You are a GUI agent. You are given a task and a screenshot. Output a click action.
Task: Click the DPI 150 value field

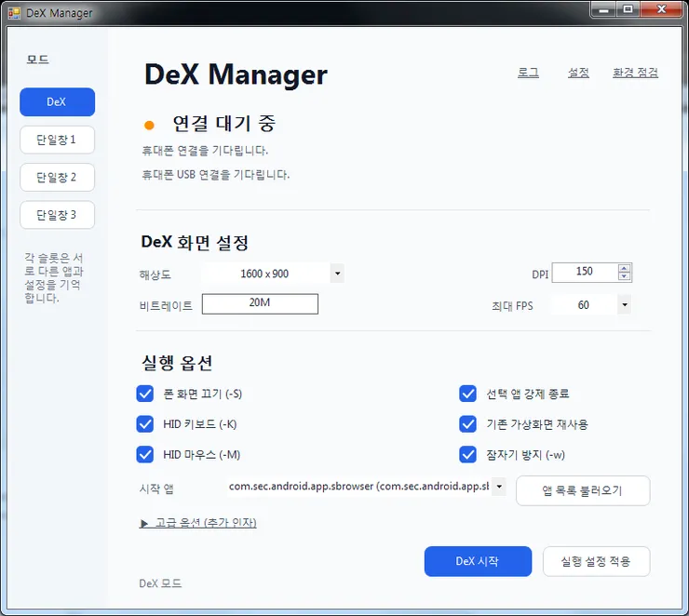coord(585,273)
